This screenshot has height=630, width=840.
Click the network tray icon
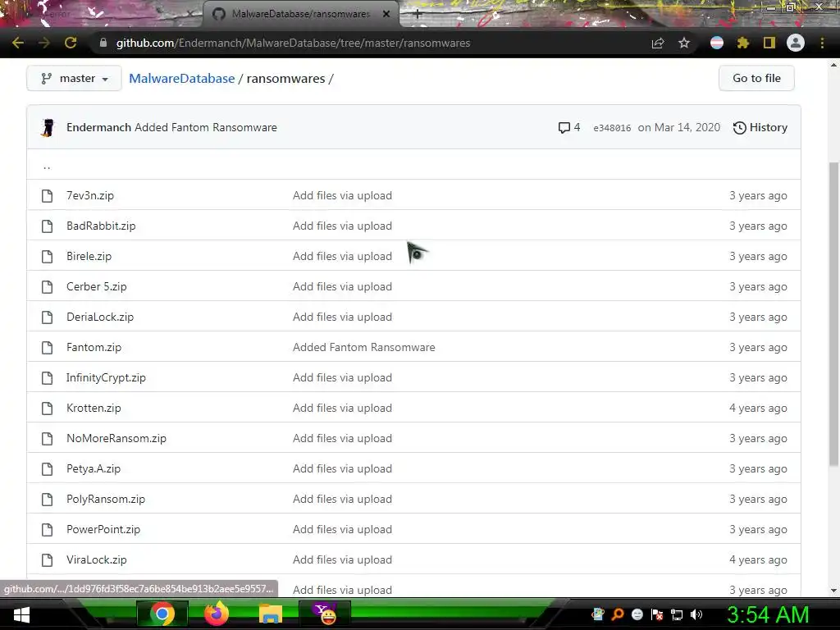point(677,614)
